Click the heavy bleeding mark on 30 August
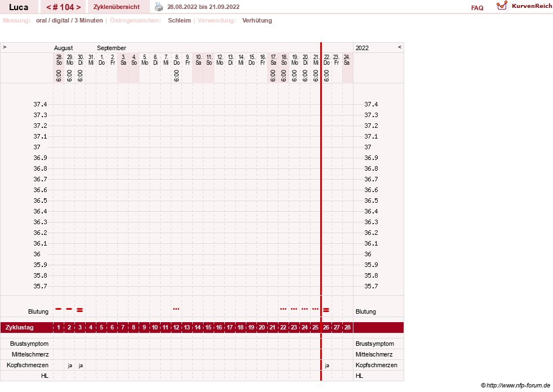The width and height of the screenshot is (553, 392). click(80, 310)
